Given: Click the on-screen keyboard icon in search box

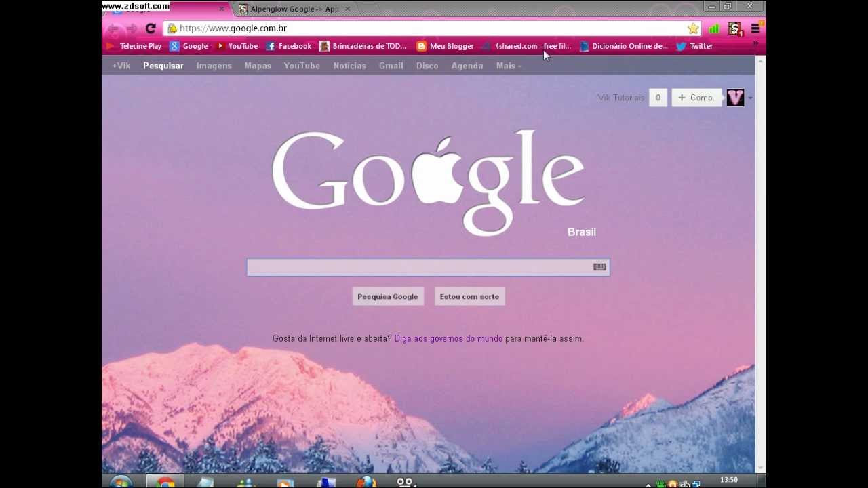Looking at the screenshot, I should coord(599,267).
